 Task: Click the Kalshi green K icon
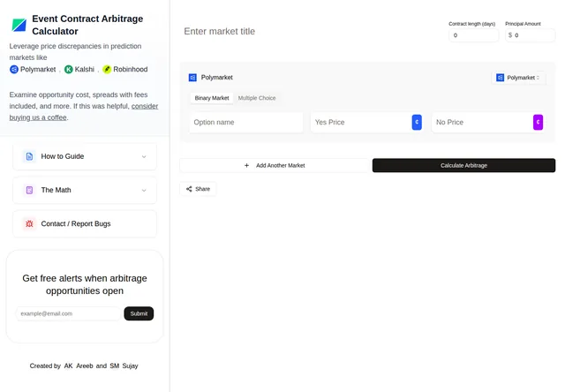pyautogui.click(x=69, y=69)
